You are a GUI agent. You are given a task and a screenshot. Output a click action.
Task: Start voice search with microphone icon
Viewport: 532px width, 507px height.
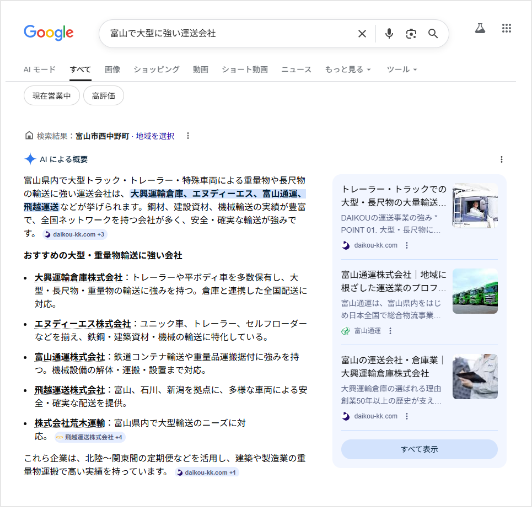389,34
